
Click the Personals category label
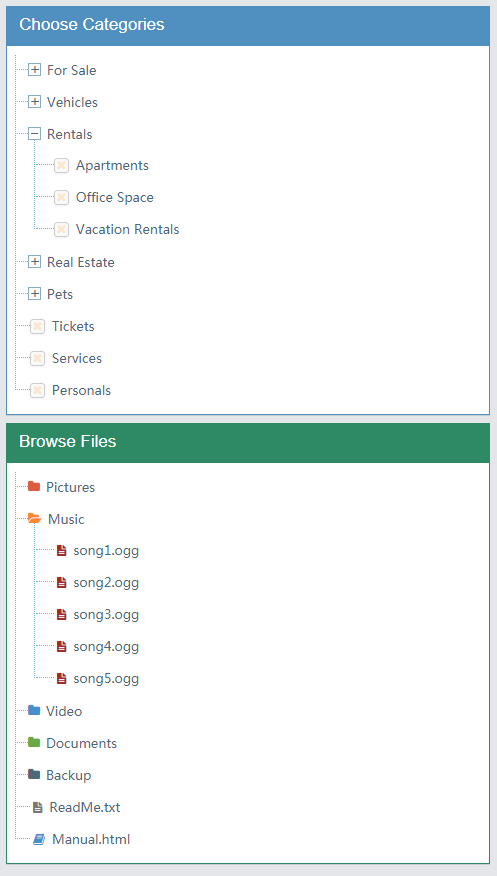point(82,391)
